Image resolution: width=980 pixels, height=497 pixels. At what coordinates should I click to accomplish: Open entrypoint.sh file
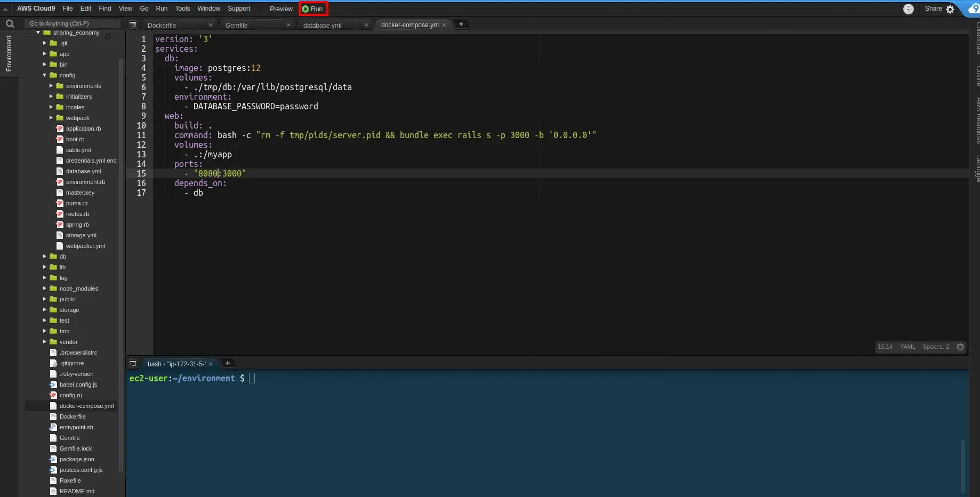pos(76,427)
